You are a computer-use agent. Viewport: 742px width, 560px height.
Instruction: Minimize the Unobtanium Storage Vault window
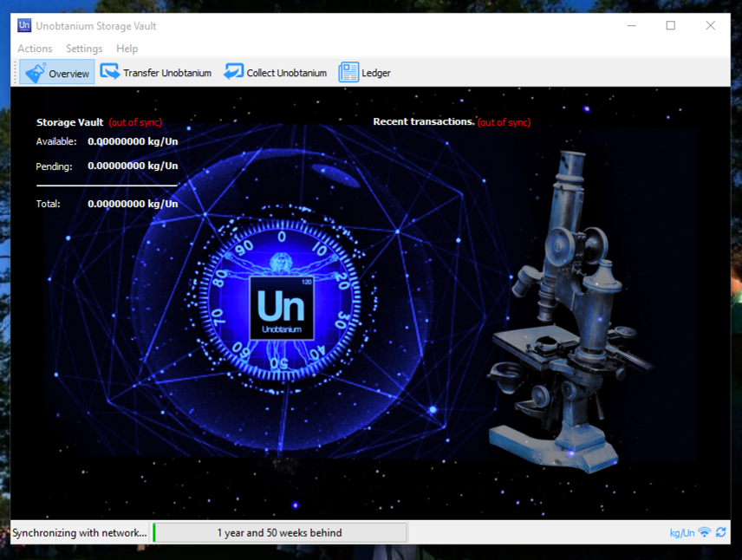tap(630, 26)
